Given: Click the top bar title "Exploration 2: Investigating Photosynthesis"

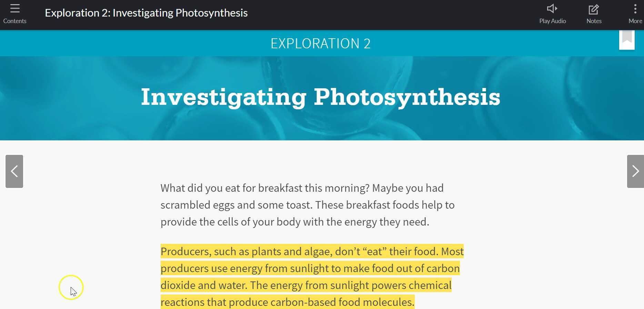Looking at the screenshot, I should 146,13.
